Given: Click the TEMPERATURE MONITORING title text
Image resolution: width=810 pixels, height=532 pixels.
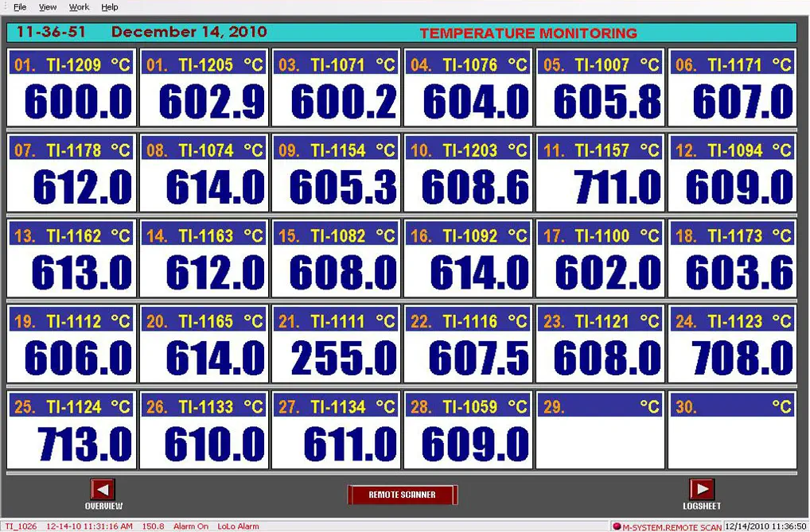Looking at the screenshot, I should coord(528,33).
